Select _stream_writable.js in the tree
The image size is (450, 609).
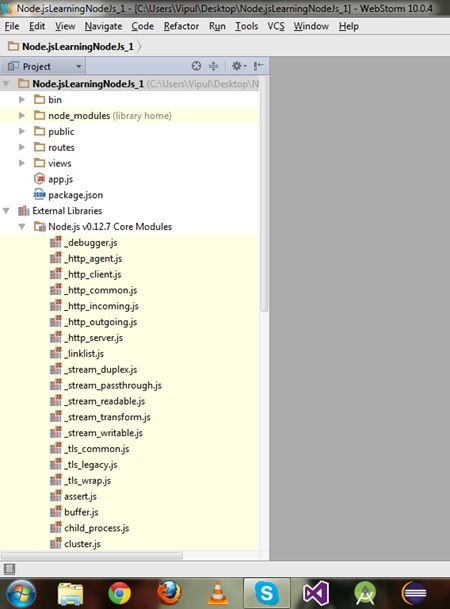coord(103,433)
